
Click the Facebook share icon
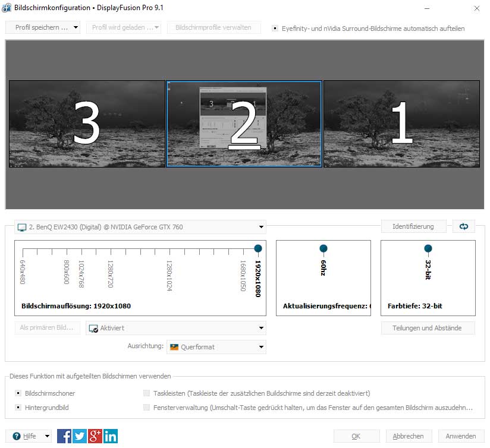(64, 436)
